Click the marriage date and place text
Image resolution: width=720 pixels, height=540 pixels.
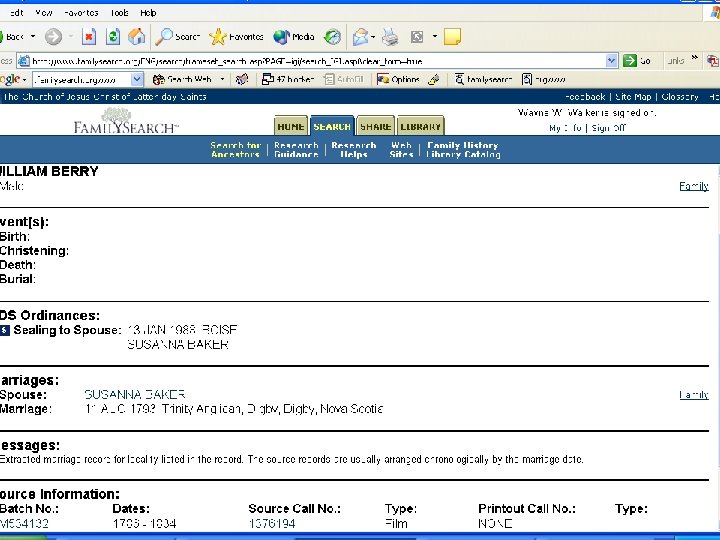pos(234,409)
